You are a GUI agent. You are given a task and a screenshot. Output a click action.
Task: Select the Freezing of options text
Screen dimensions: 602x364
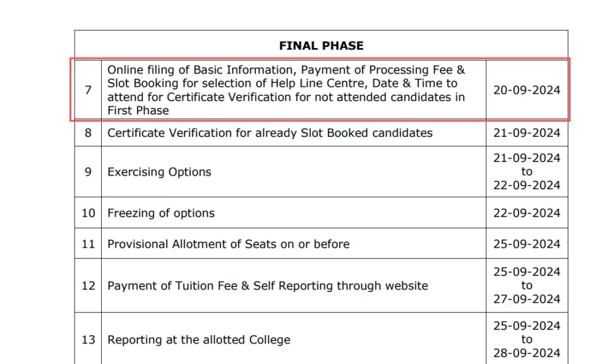161,213
